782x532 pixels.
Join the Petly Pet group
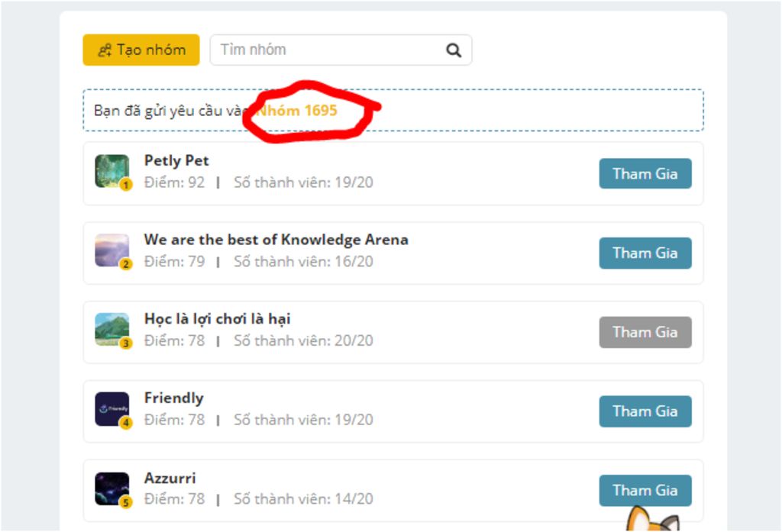[645, 173]
